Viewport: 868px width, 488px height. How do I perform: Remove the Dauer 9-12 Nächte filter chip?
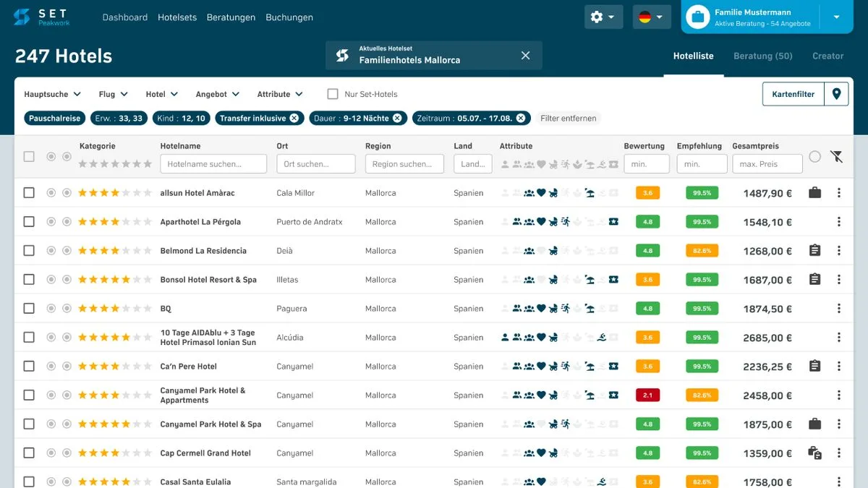(x=397, y=119)
